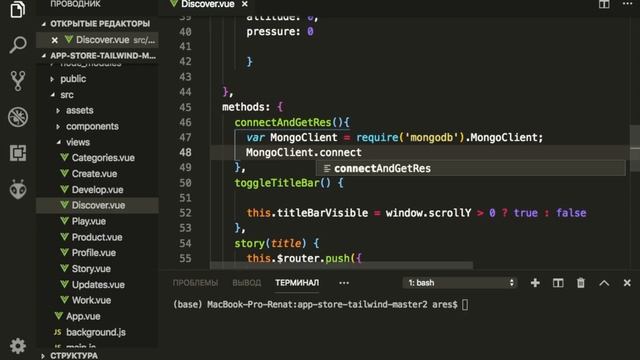This screenshot has height=360, width=640.
Task: Open Updates.vue file
Action: [x=98, y=284]
